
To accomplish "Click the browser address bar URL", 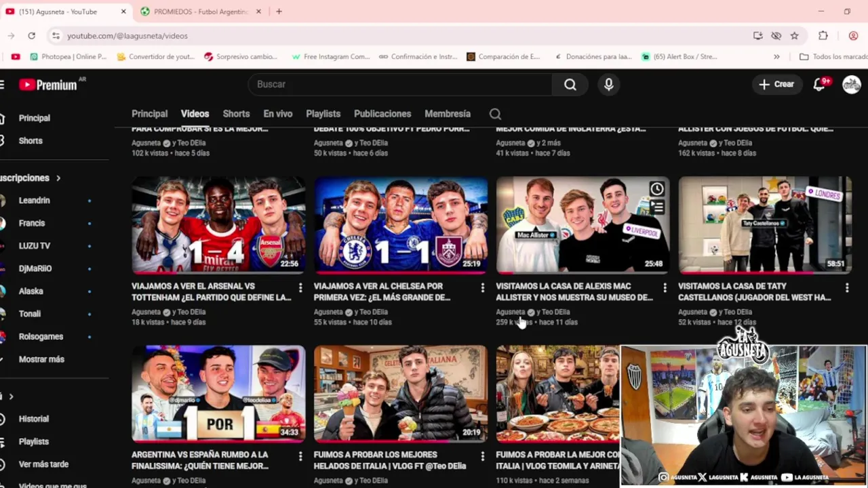I will tap(127, 36).
